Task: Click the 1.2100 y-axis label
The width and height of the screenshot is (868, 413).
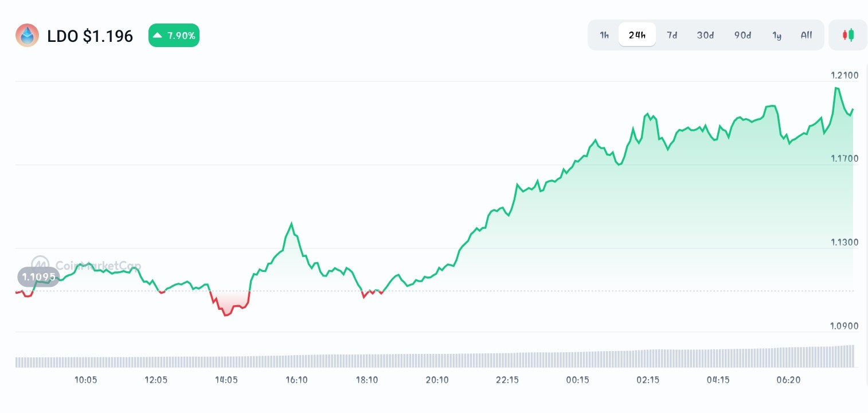Action: (x=844, y=75)
